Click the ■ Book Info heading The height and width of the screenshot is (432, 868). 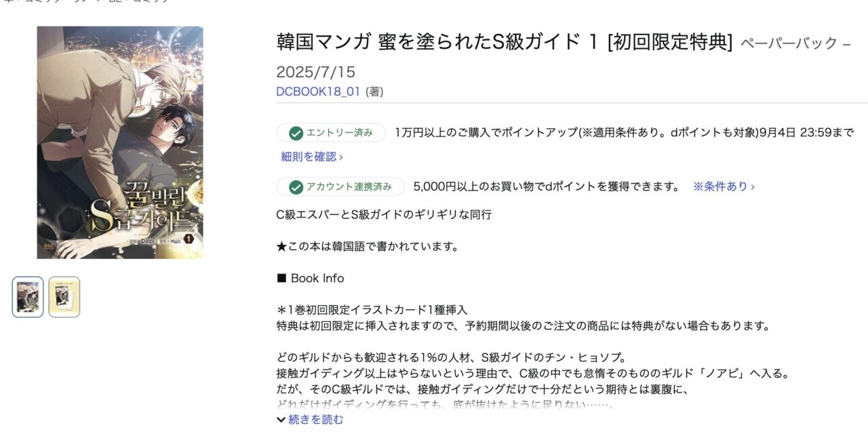point(311,278)
